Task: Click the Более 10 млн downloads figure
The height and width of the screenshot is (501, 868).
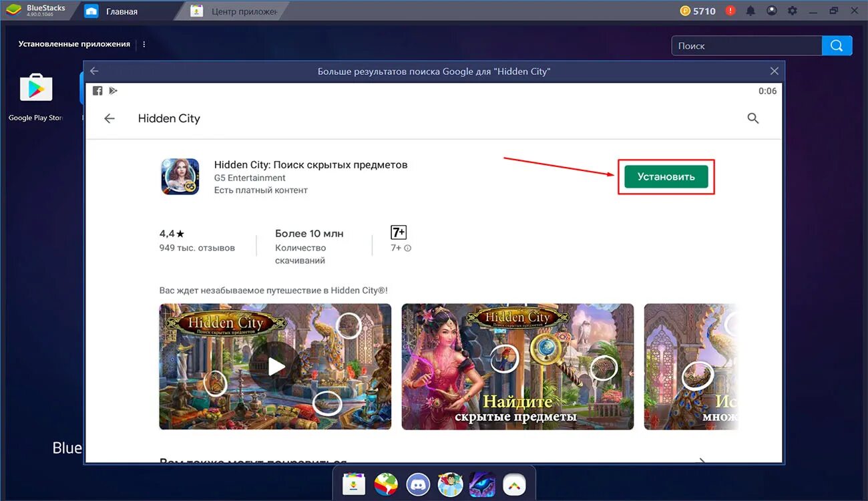Action: tap(309, 234)
